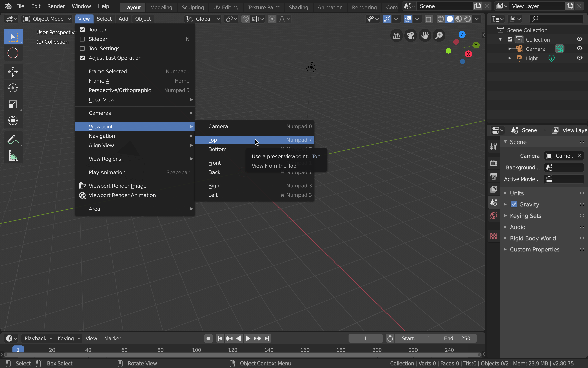
Task: Uncheck the Toolbar checkbox
Action: point(82,30)
